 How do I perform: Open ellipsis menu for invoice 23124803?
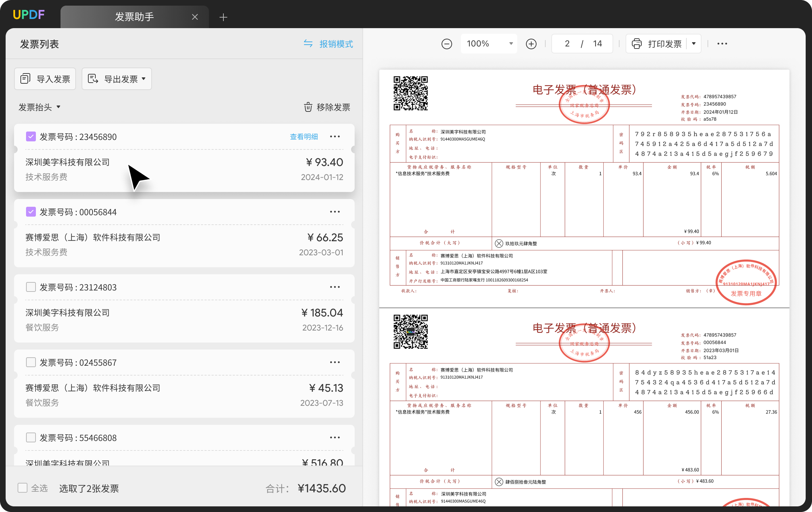tap(335, 287)
